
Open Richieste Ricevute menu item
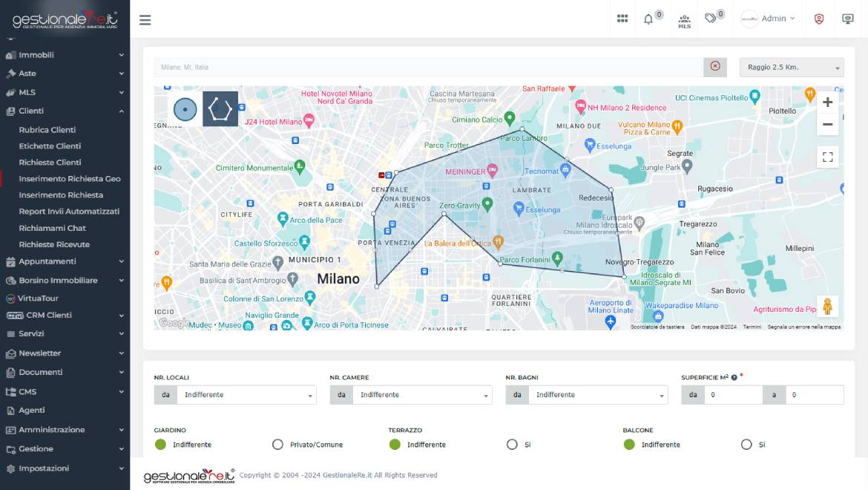pyautogui.click(x=54, y=244)
